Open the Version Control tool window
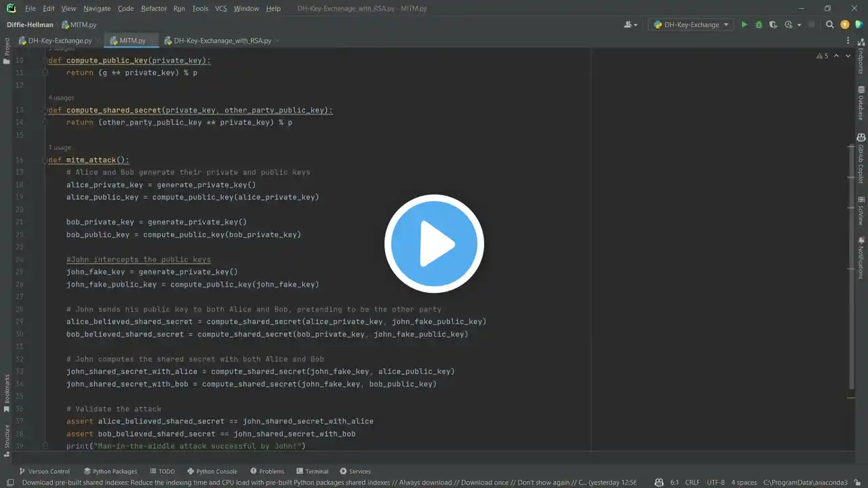The height and width of the screenshot is (488, 868). click(44, 471)
